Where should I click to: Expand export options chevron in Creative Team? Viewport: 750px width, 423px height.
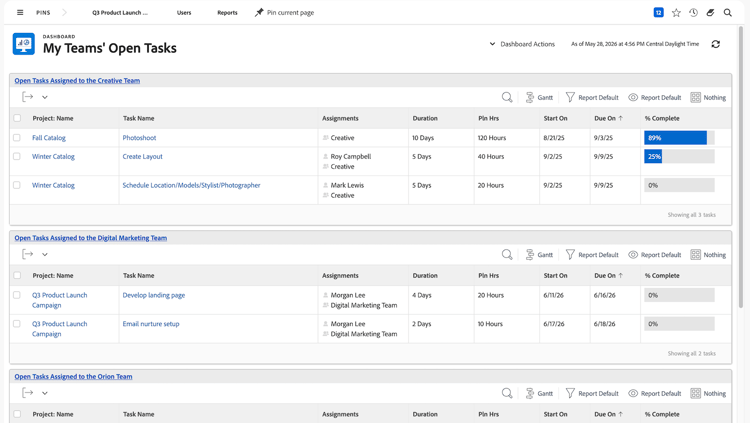tap(44, 97)
